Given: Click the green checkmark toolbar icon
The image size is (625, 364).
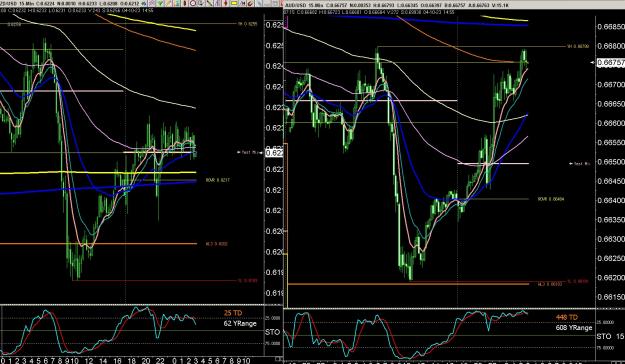Looking at the screenshot, I should tap(160, 3).
